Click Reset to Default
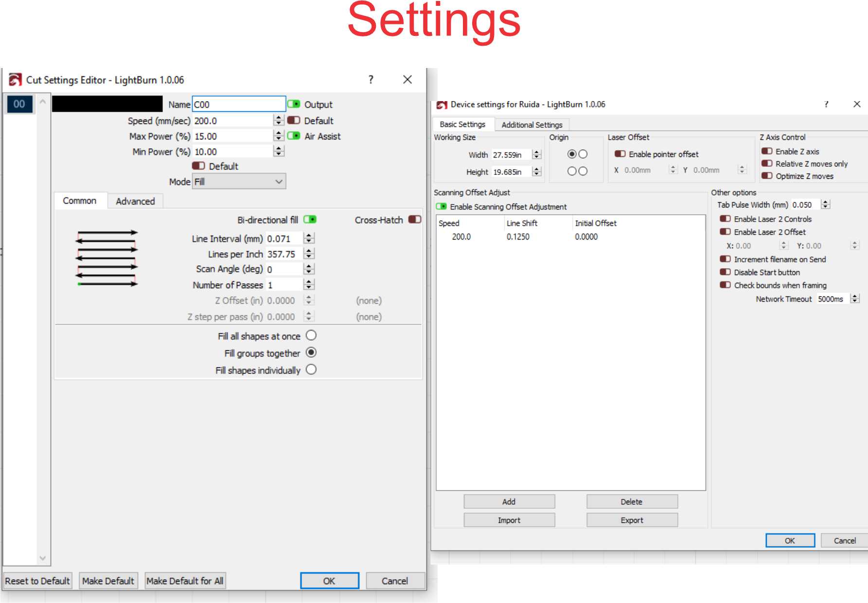 pyautogui.click(x=37, y=581)
